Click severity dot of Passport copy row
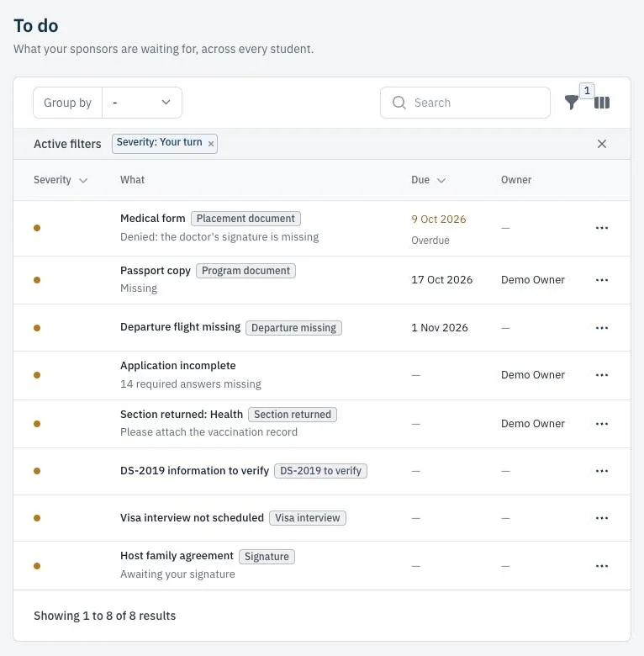644x656 pixels. (x=37, y=280)
